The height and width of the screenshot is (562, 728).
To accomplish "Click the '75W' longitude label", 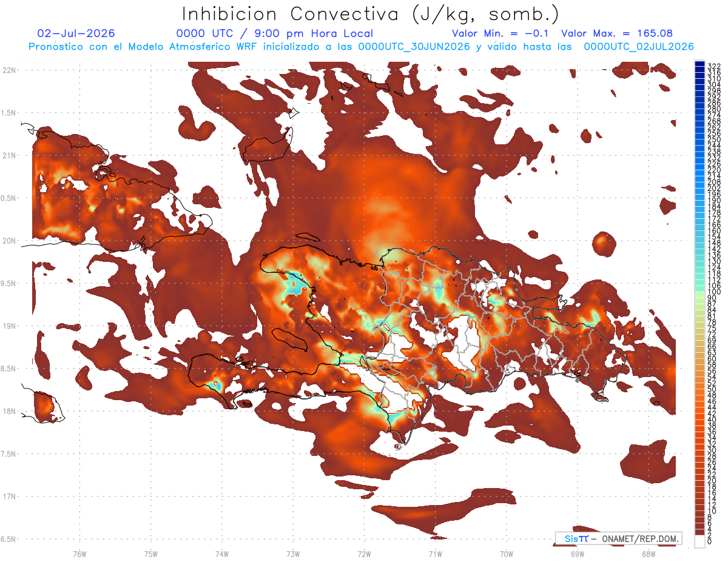I will tap(150, 554).
